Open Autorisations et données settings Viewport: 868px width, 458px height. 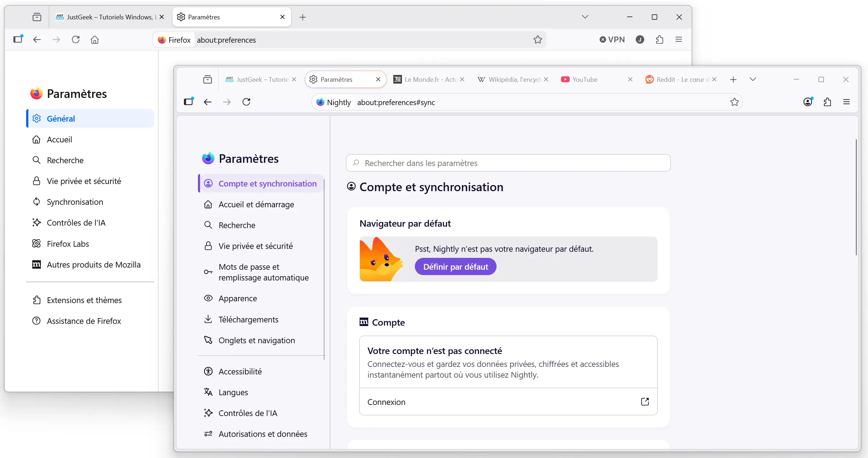pyautogui.click(x=261, y=434)
